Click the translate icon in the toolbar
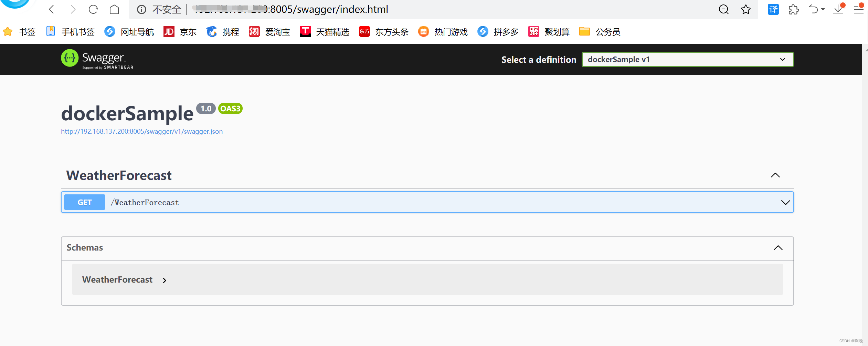This screenshot has width=868, height=346. coord(773,9)
